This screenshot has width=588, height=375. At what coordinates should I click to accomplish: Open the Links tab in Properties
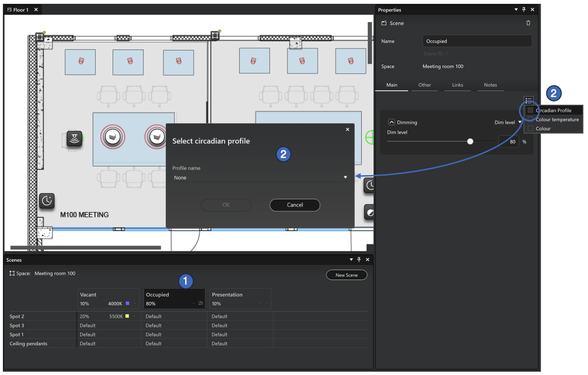tap(458, 85)
